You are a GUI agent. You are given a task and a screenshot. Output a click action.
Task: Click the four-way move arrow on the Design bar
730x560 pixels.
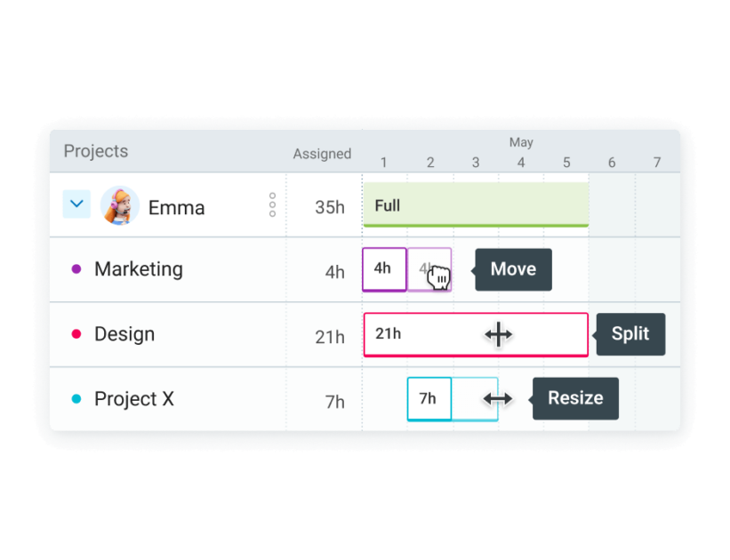pyautogui.click(x=498, y=334)
